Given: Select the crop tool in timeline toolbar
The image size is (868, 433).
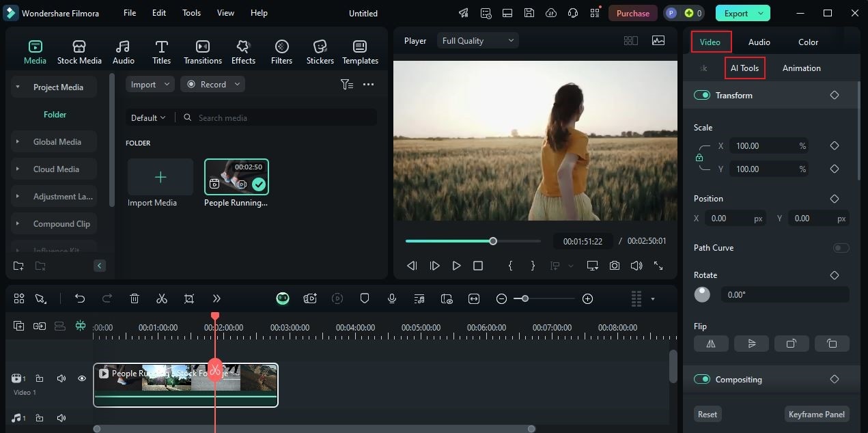Looking at the screenshot, I should click(189, 298).
